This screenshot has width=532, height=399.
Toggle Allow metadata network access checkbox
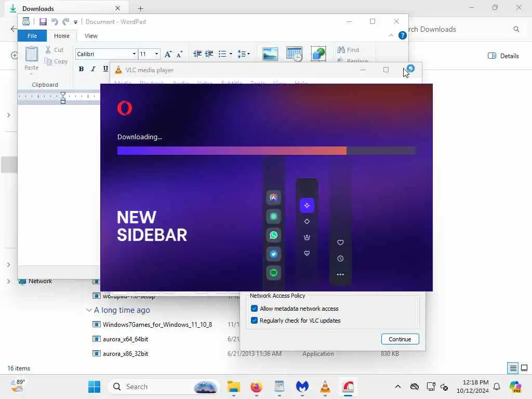[254, 309]
